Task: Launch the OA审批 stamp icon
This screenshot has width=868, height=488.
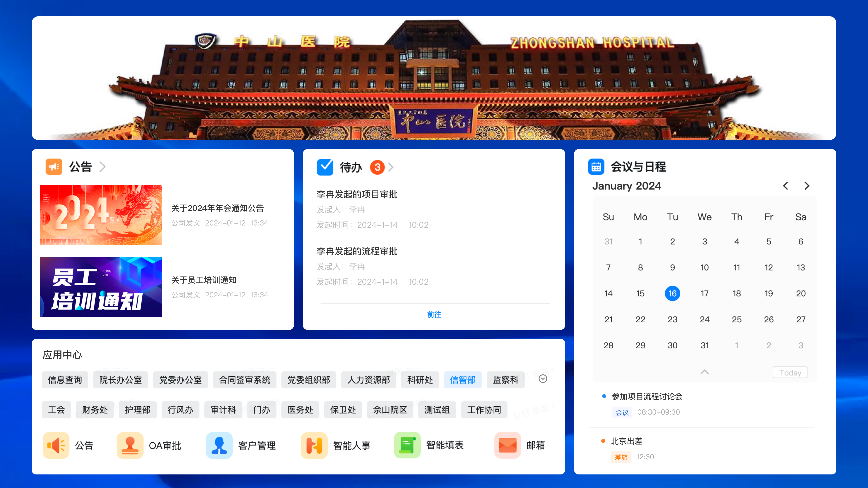Action: (130, 445)
